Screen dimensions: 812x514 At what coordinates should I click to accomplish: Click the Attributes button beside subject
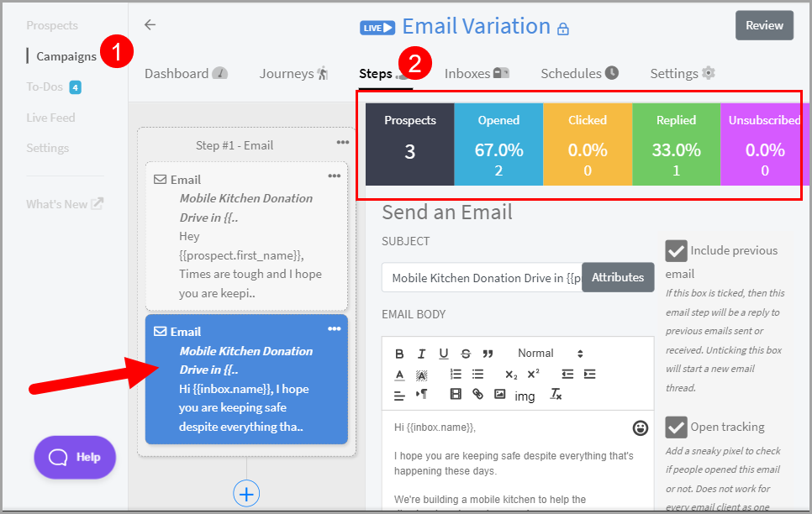point(618,277)
